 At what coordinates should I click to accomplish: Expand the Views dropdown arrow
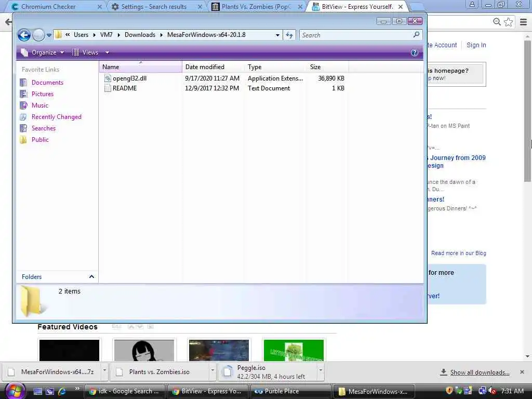107,52
